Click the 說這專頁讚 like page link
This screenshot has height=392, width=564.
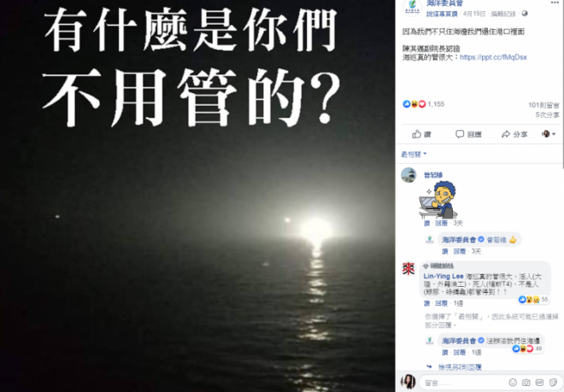click(x=442, y=14)
